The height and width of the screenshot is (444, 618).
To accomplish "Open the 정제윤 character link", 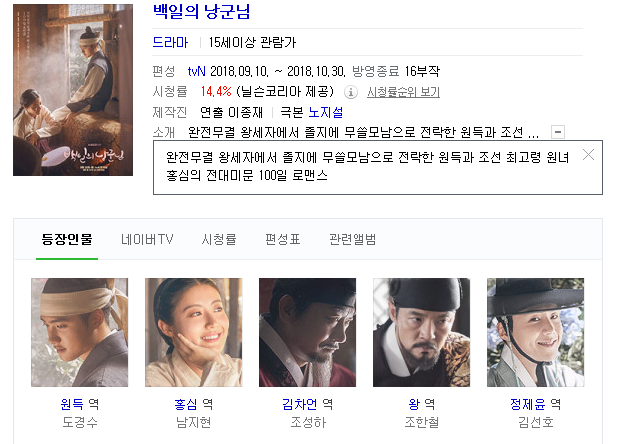I will pos(527,404).
